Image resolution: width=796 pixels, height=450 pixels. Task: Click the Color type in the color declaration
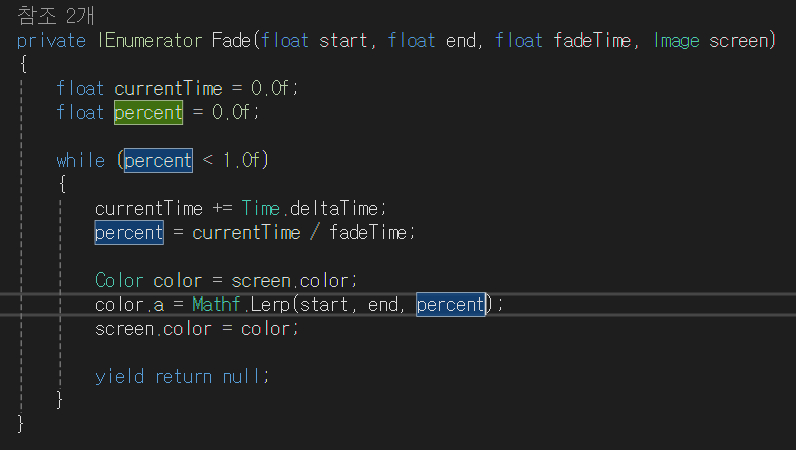[x=119, y=281]
